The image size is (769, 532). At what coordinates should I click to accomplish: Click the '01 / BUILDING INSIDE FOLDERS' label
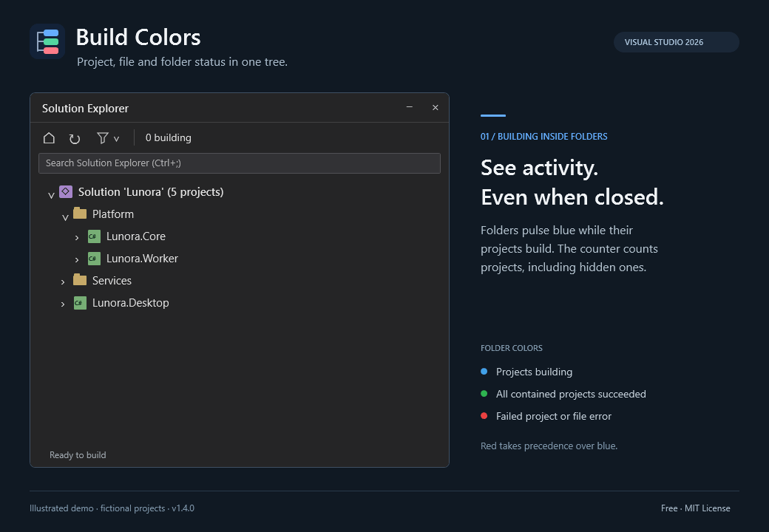point(544,137)
